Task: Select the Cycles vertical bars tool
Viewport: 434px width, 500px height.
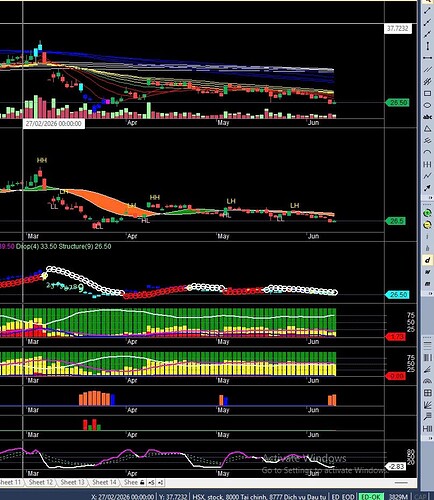Action: pyautogui.click(x=427, y=164)
